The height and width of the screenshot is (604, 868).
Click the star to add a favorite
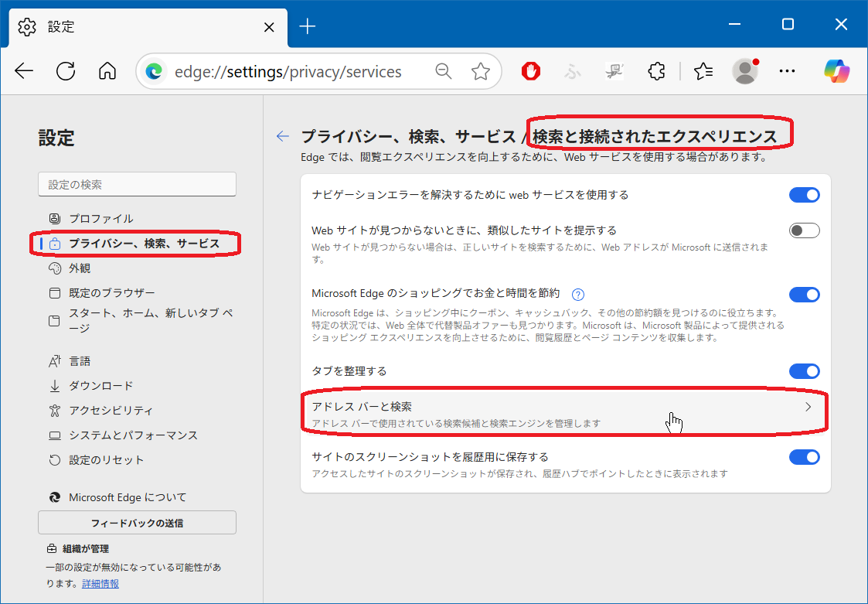(481, 72)
